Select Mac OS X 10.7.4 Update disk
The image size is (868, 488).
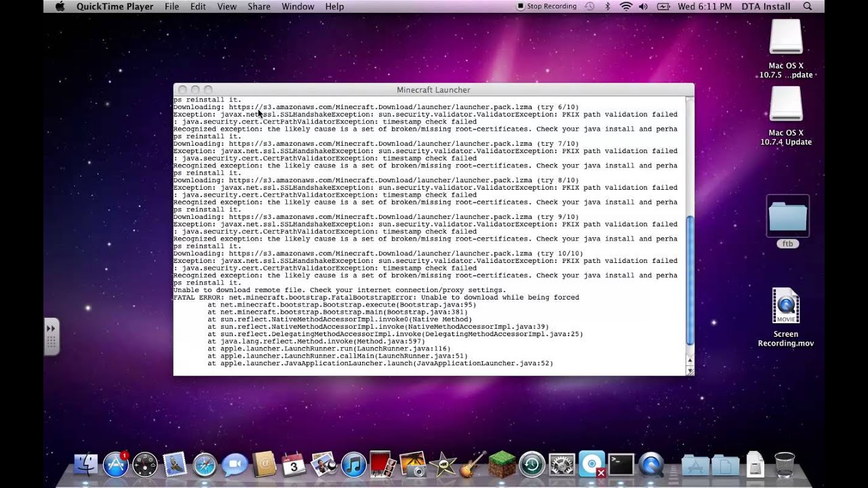(x=786, y=116)
